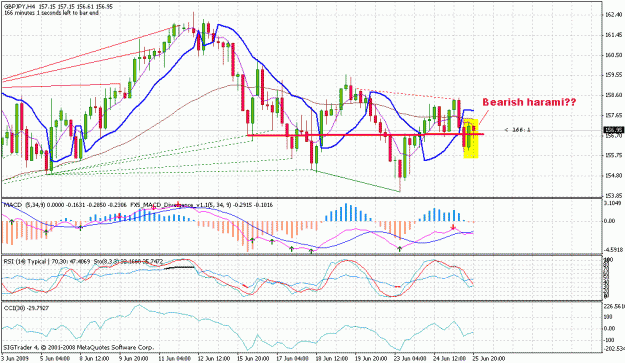
Task: Click the -202.534 CCI scale value
Action: 613,349
